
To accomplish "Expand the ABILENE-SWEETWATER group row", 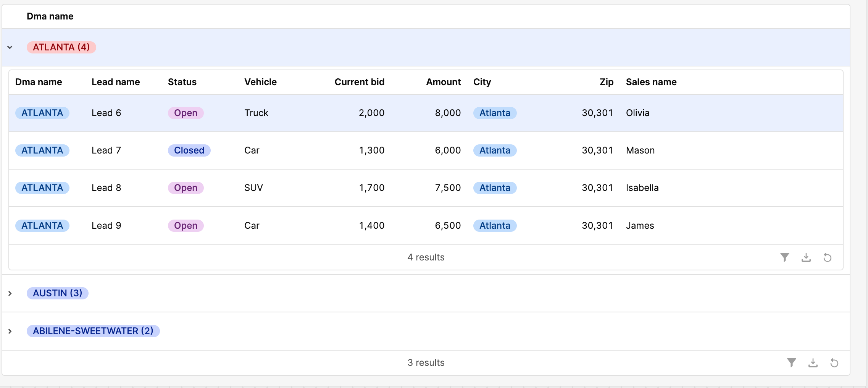I will pos(10,331).
